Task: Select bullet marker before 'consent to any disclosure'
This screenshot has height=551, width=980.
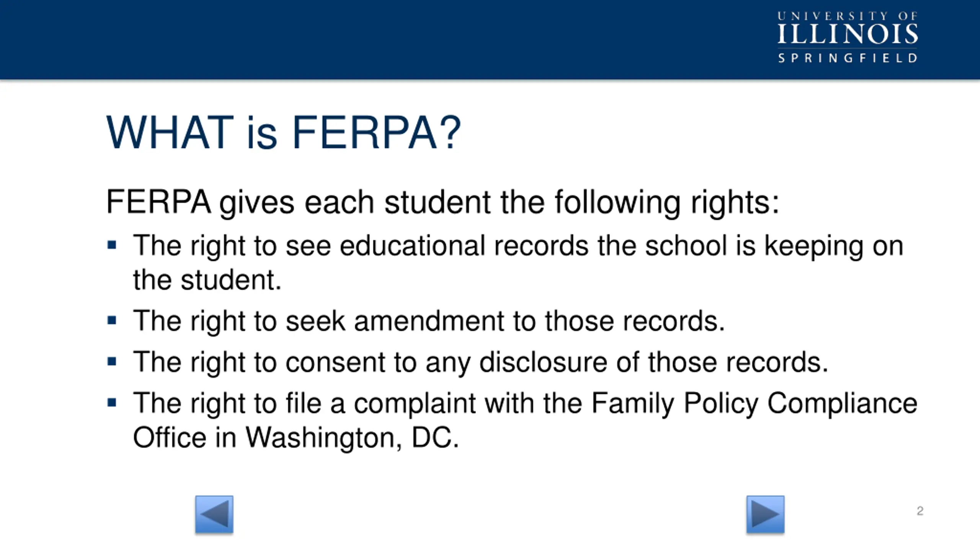Action: click(112, 361)
